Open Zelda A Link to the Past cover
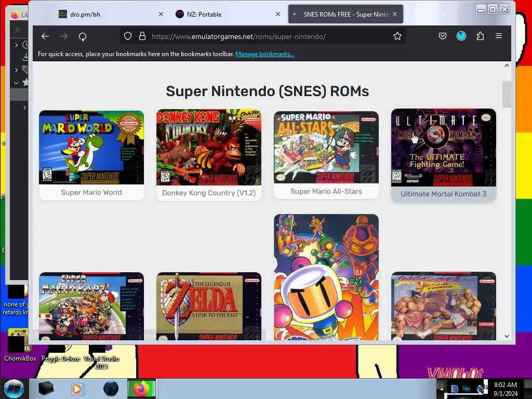 (x=209, y=306)
